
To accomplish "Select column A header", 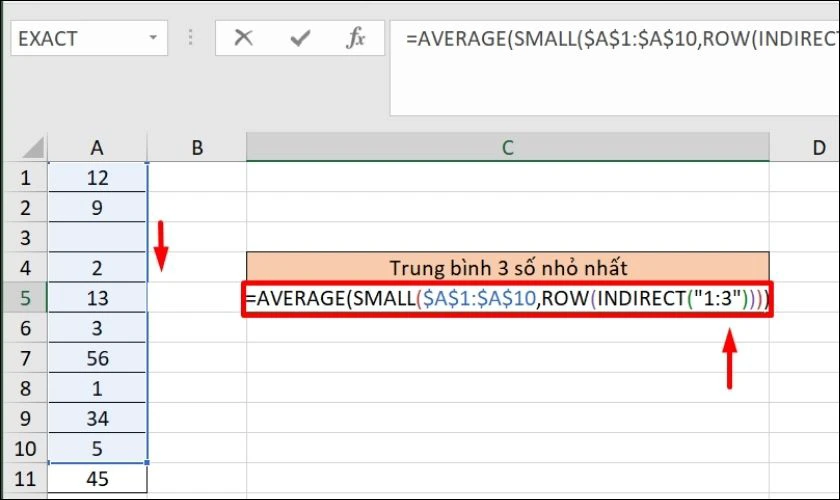I will point(97,147).
